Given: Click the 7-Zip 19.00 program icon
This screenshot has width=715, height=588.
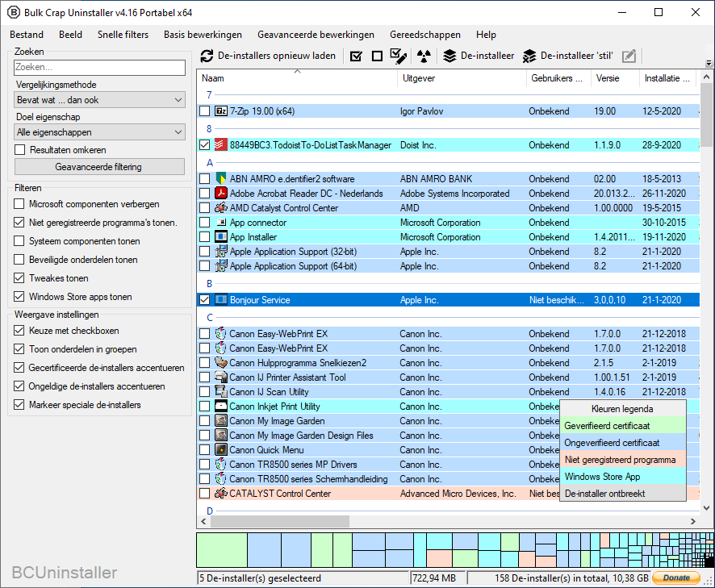Looking at the screenshot, I should coord(220,111).
